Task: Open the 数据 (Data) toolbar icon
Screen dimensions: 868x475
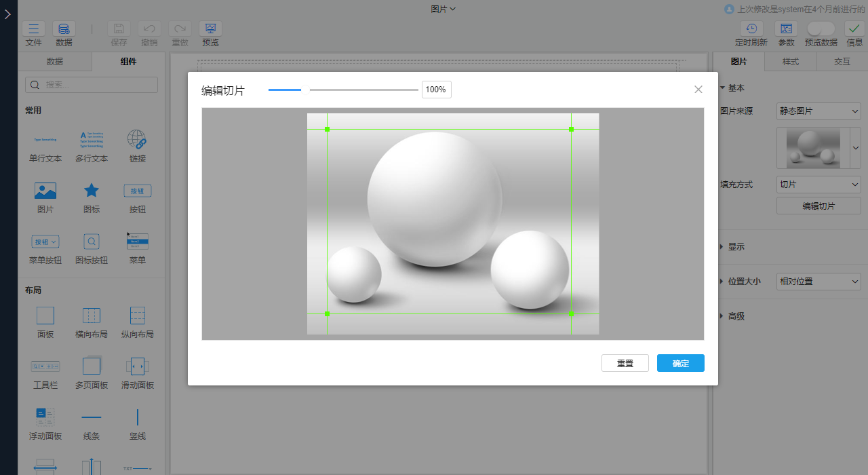Action: pos(64,29)
